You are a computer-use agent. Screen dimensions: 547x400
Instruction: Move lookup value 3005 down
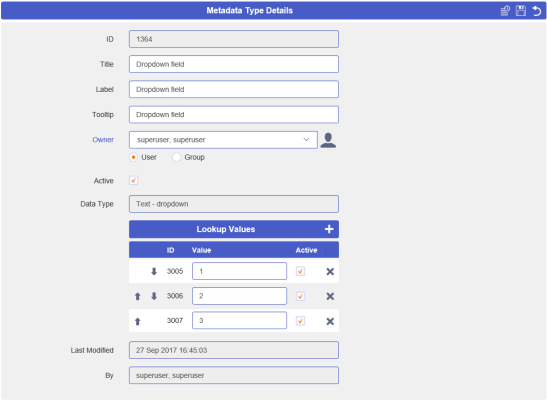coord(154,271)
